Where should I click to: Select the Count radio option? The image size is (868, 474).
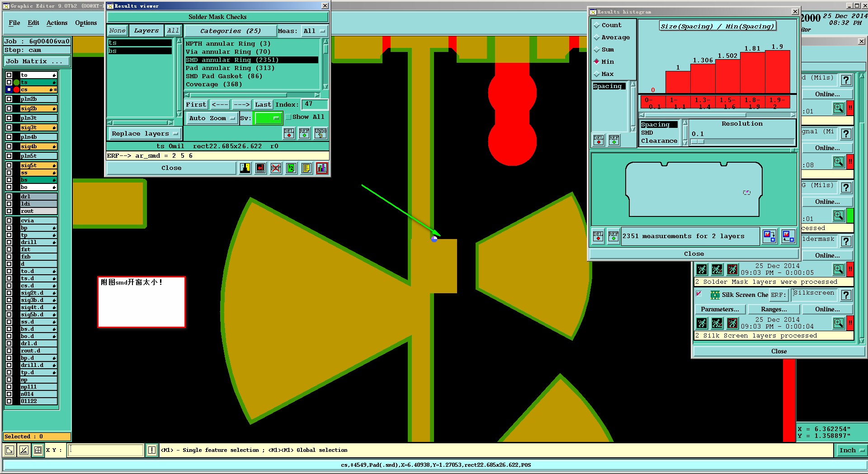(597, 25)
